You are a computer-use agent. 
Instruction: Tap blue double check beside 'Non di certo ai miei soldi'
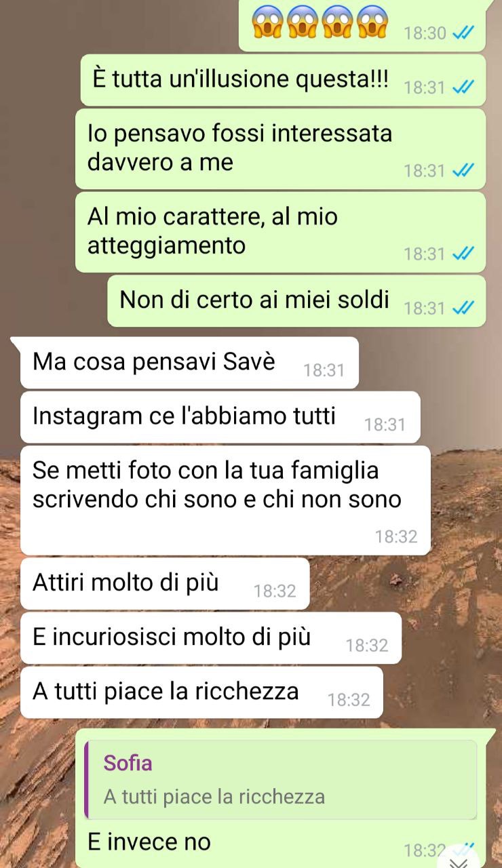[x=464, y=308]
